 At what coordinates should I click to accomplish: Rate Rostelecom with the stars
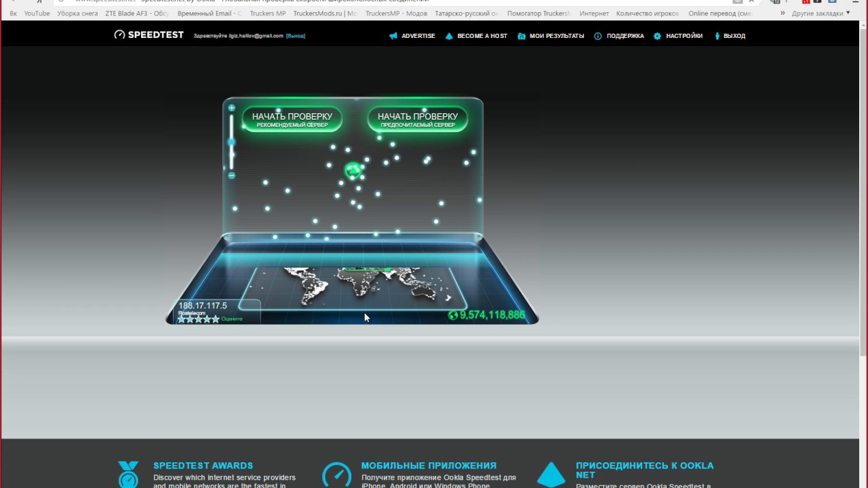(199, 319)
